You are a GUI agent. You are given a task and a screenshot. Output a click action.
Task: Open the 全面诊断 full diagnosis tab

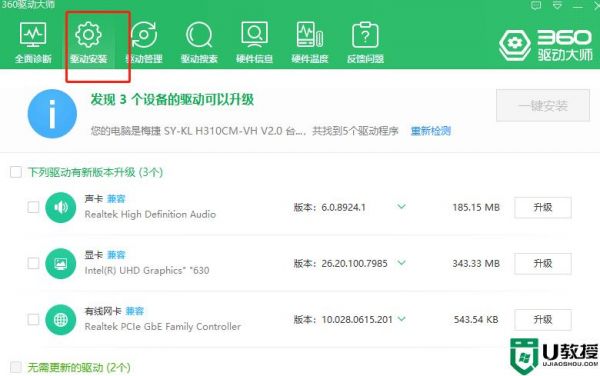point(33,42)
